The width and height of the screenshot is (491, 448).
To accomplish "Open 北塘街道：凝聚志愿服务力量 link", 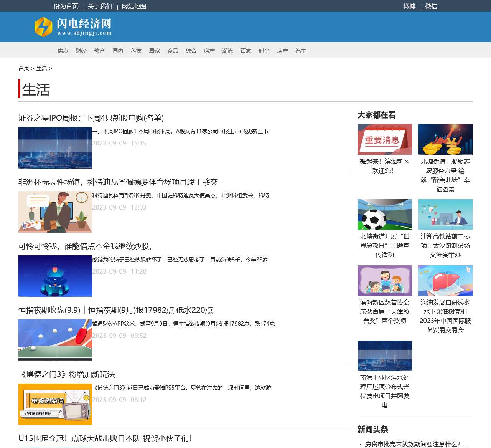I will click(445, 175).
